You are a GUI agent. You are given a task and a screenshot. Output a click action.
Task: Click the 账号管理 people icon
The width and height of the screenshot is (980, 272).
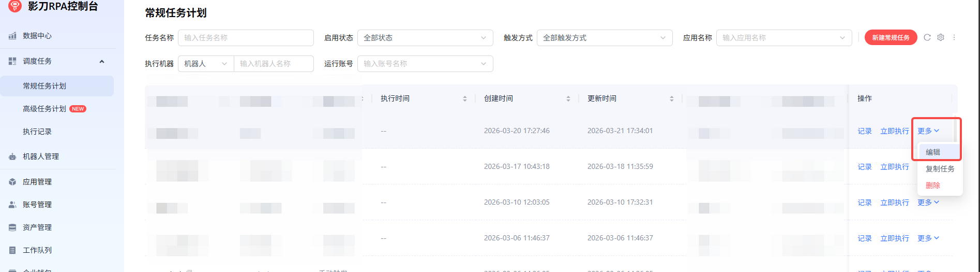[x=12, y=205]
